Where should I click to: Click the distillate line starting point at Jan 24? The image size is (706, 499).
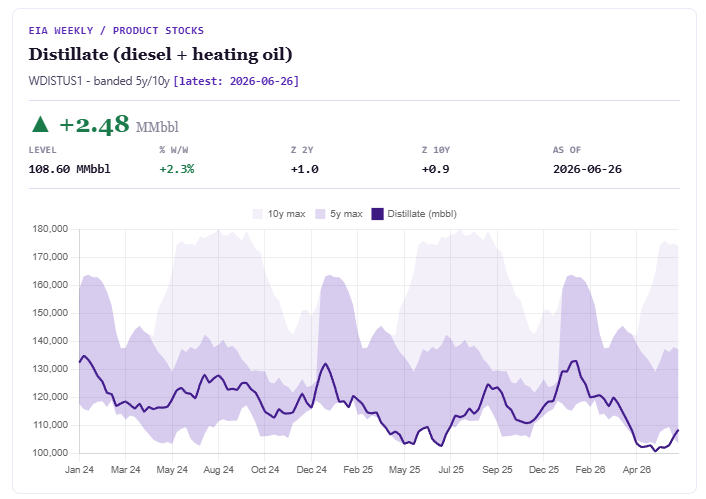pyautogui.click(x=80, y=362)
